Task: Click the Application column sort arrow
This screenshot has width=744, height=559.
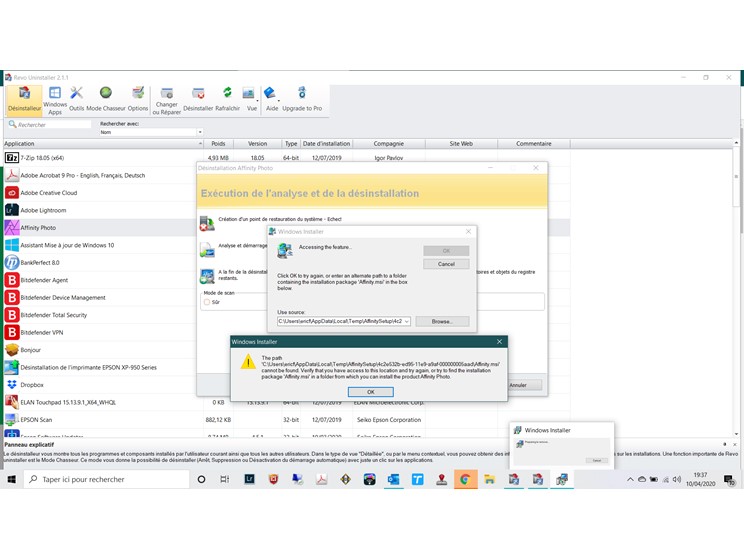Action: pyautogui.click(x=200, y=143)
